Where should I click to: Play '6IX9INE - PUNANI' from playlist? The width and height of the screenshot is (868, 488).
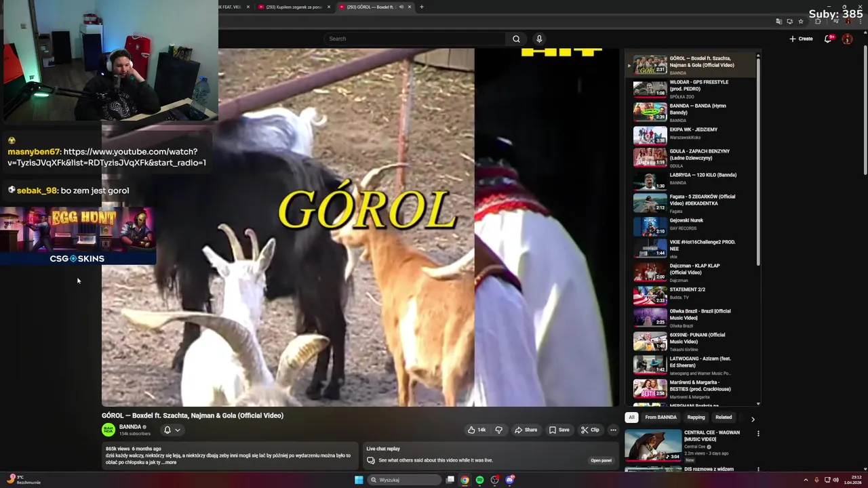(692, 341)
